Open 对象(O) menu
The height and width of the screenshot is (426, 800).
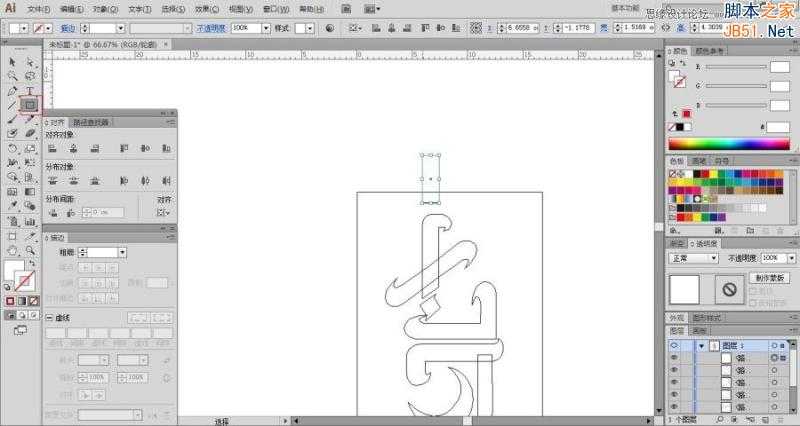tap(106, 9)
